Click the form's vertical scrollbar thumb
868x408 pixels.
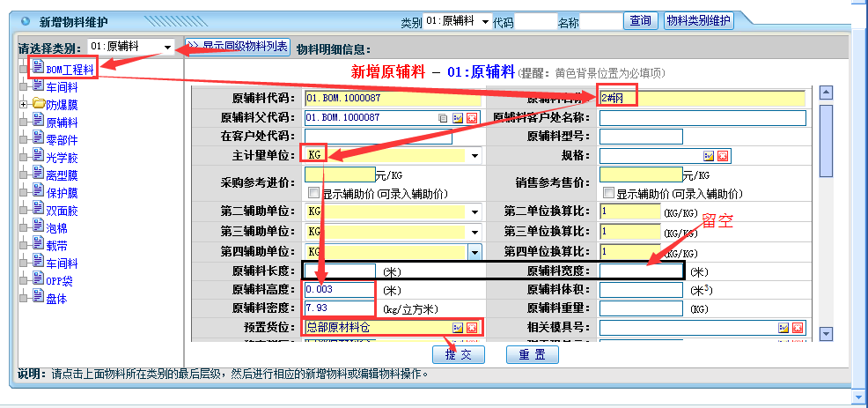coord(826,141)
